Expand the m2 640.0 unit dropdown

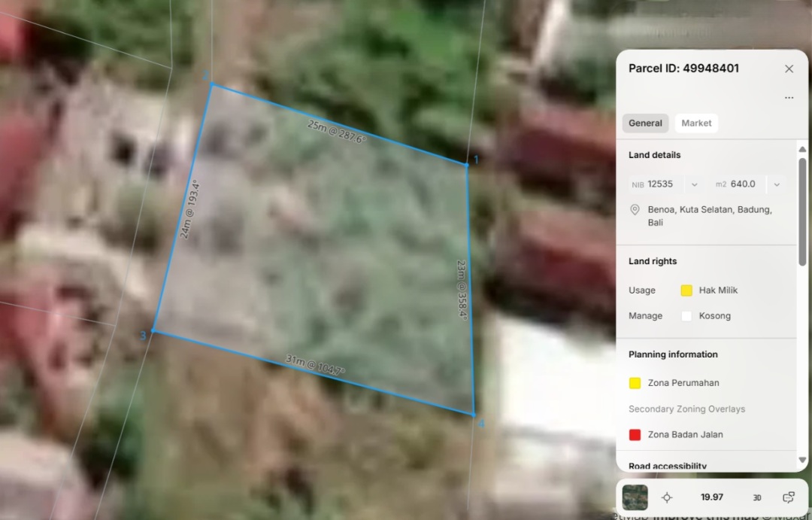pyautogui.click(x=777, y=184)
